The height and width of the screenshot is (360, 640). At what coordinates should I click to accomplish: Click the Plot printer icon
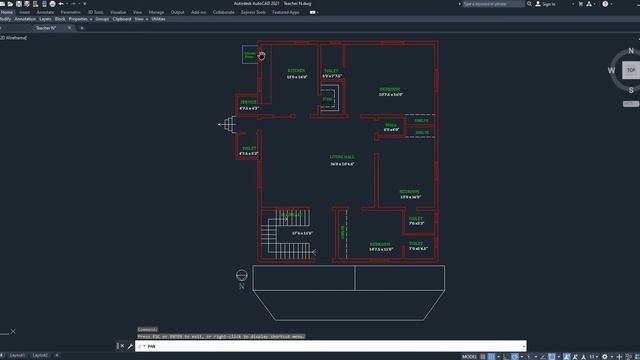pyautogui.click(x=52, y=4)
